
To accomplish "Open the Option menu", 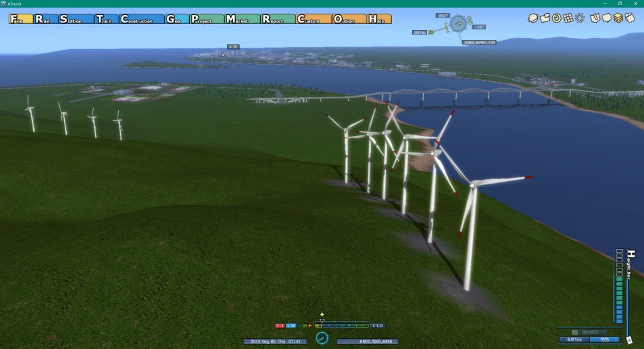I will [x=349, y=19].
